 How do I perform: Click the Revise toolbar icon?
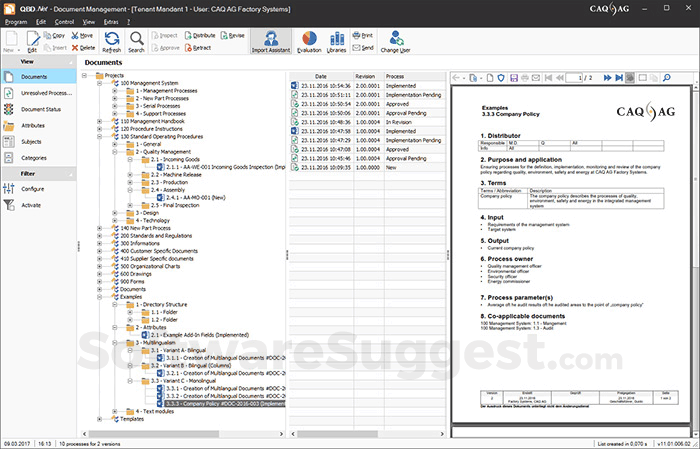point(232,35)
